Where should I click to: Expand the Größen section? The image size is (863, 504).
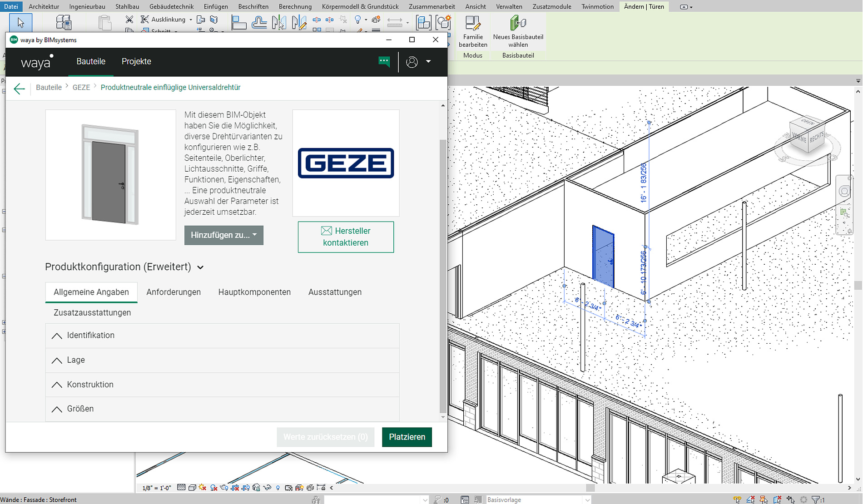coord(222,409)
